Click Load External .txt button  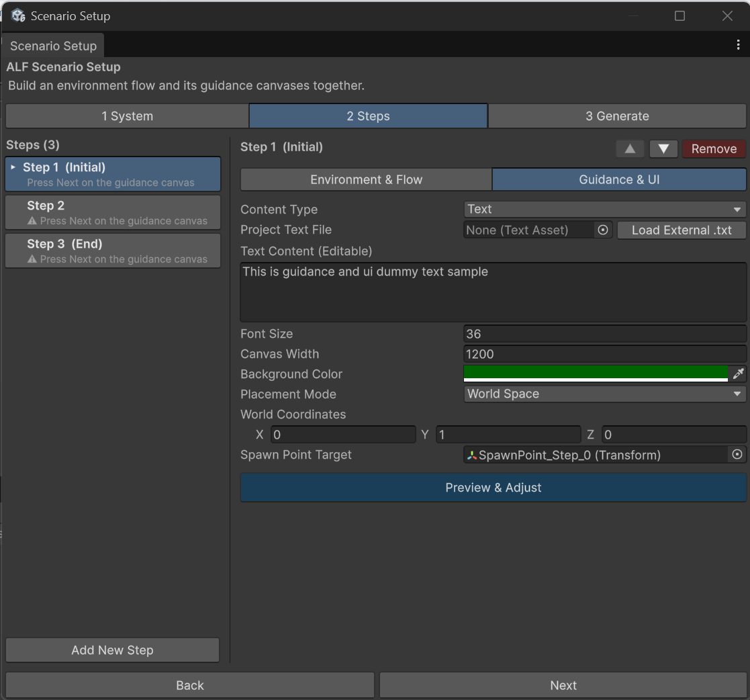681,230
